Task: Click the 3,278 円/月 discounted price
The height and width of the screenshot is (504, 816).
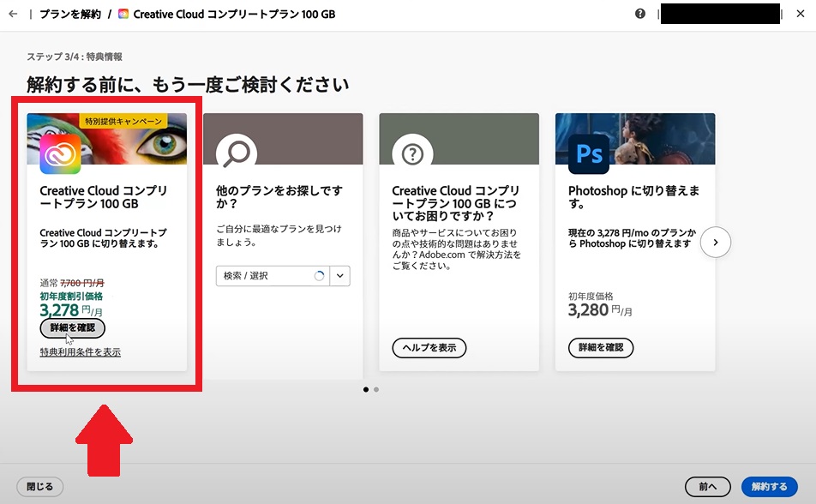Action: [71, 310]
